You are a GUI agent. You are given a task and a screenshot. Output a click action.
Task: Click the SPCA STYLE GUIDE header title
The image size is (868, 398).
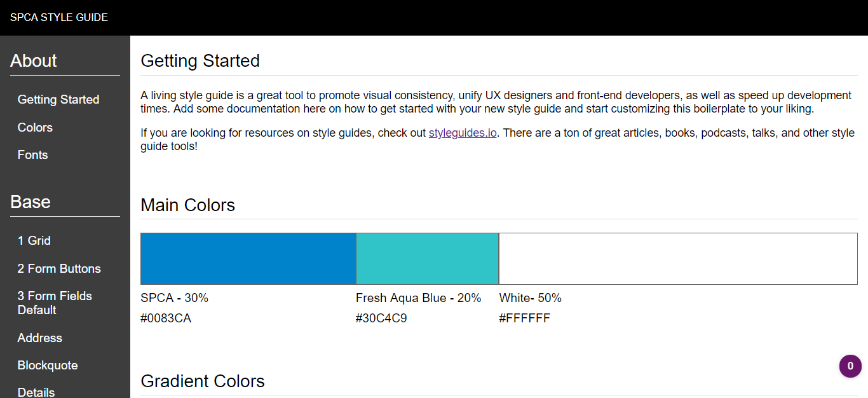59,18
